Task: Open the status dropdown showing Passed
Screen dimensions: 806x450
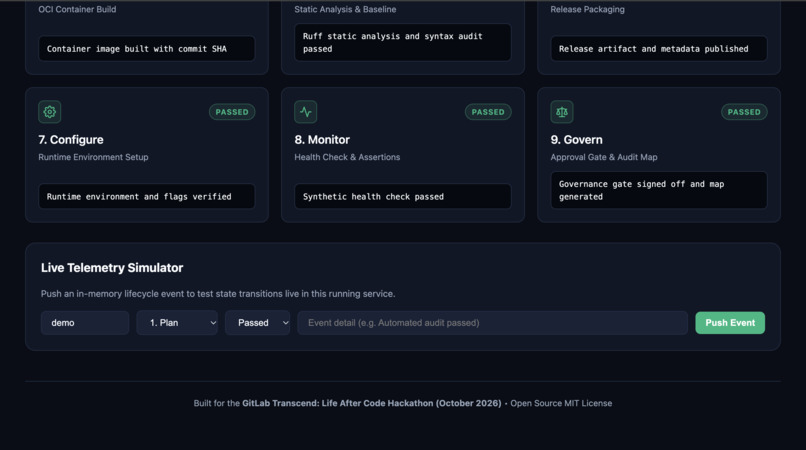Action: tap(257, 323)
